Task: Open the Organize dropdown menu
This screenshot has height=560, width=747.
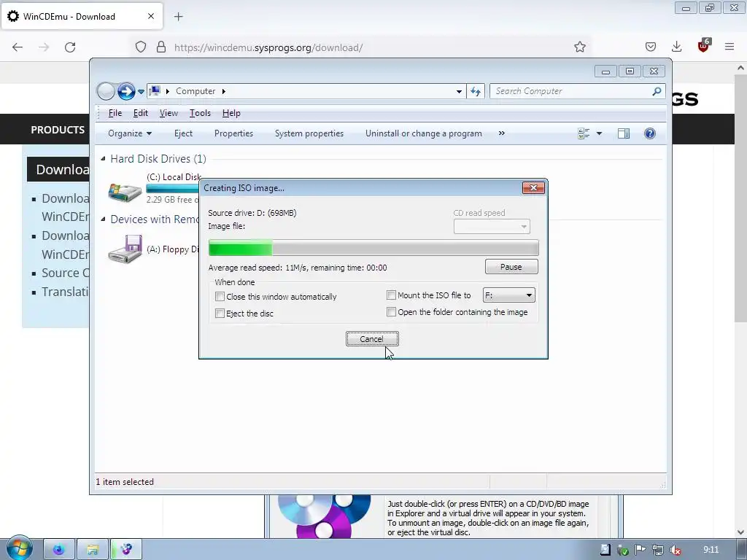Action: click(x=130, y=133)
